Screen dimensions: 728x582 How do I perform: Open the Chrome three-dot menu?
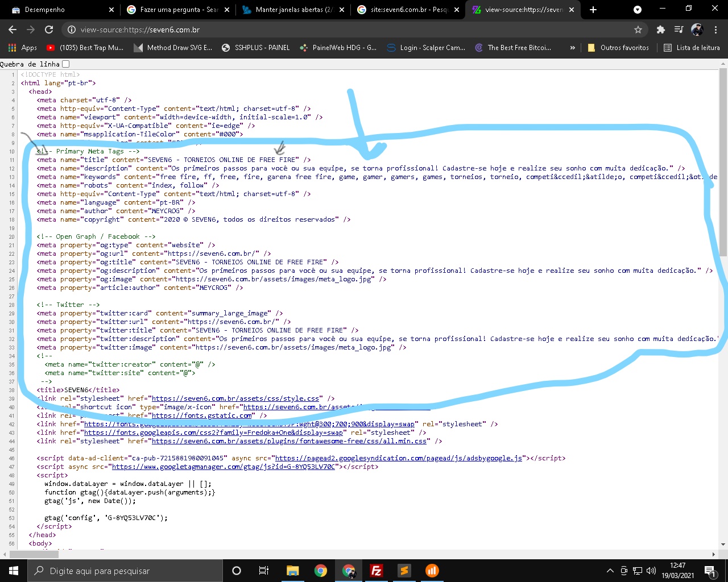[716, 30]
